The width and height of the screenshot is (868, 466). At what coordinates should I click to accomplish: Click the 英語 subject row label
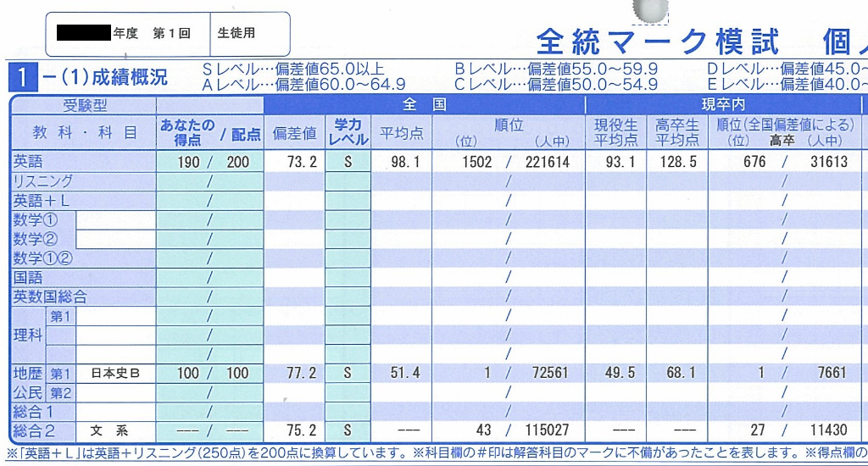pyautogui.click(x=28, y=162)
